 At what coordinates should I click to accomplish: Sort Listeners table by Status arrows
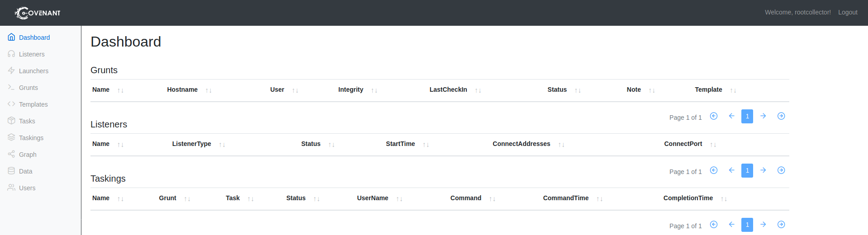pos(332,145)
